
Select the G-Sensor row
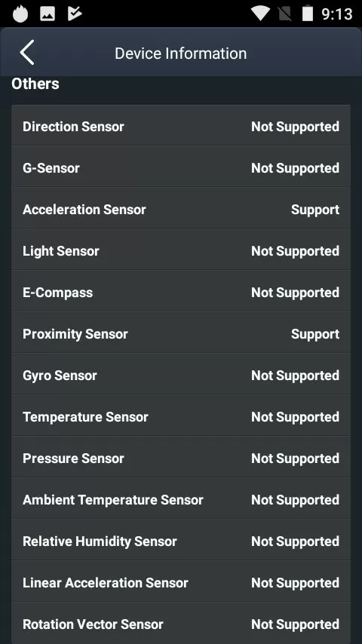click(181, 167)
